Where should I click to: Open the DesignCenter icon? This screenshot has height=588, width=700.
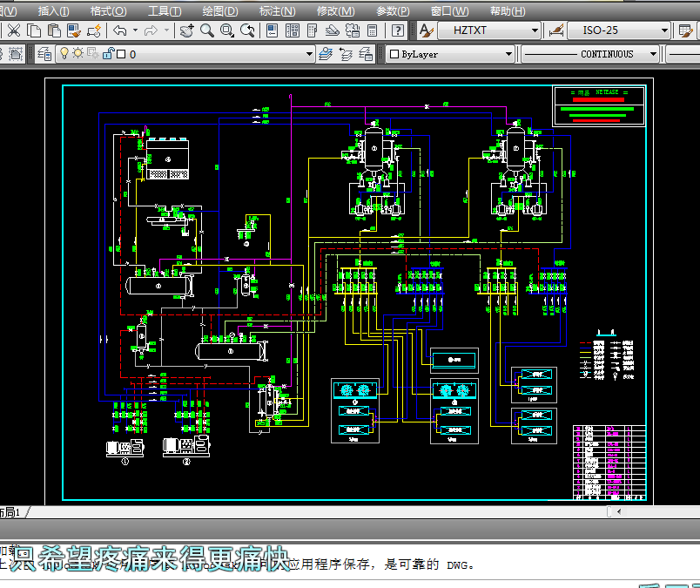coord(293,30)
